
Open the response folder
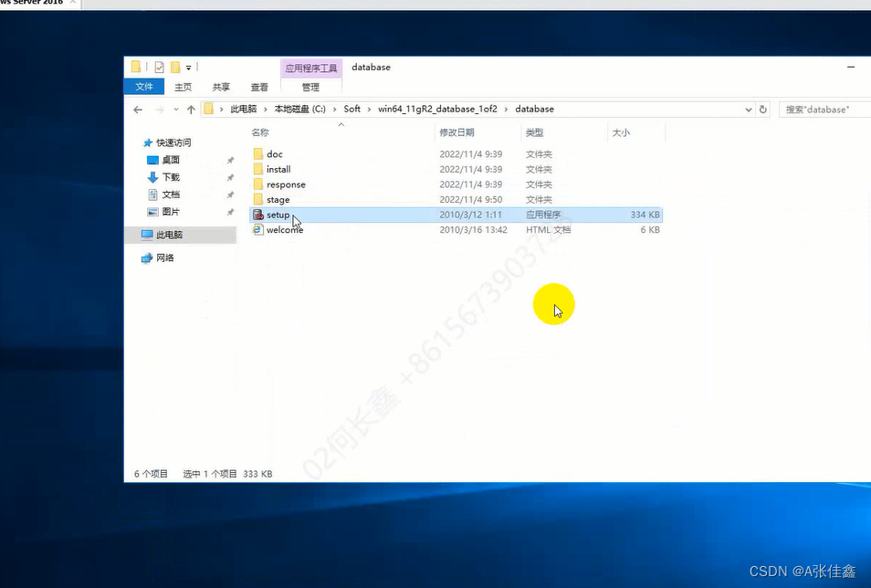[283, 184]
